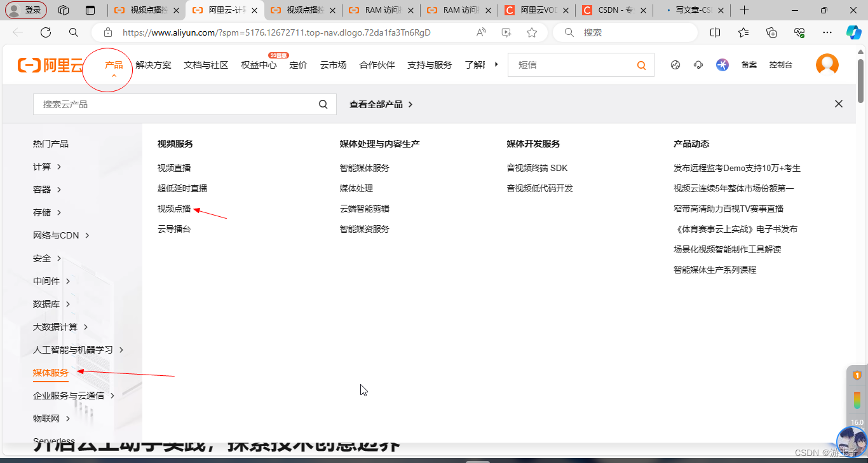
Task: Expand the 数据库 category
Action: tap(51, 304)
